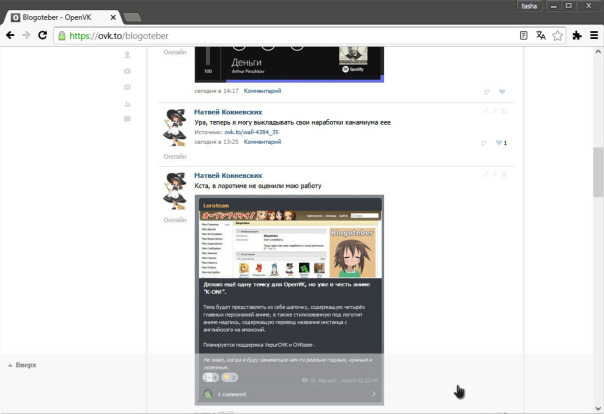
Task: Open the photos camera icon in the sidebar
Action: click(127, 71)
